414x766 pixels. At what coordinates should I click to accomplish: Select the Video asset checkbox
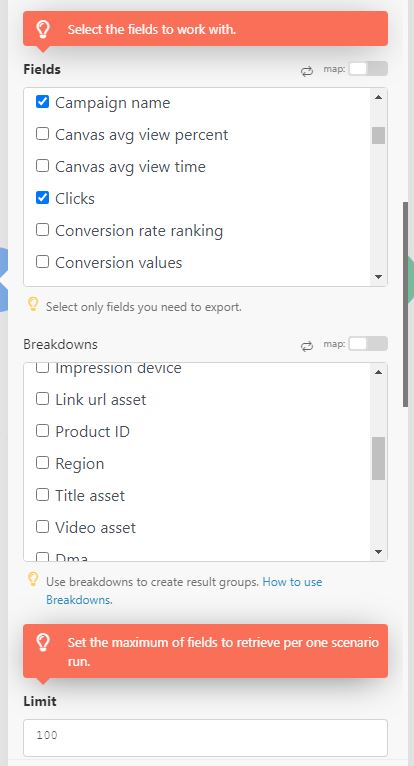(x=43, y=527)
